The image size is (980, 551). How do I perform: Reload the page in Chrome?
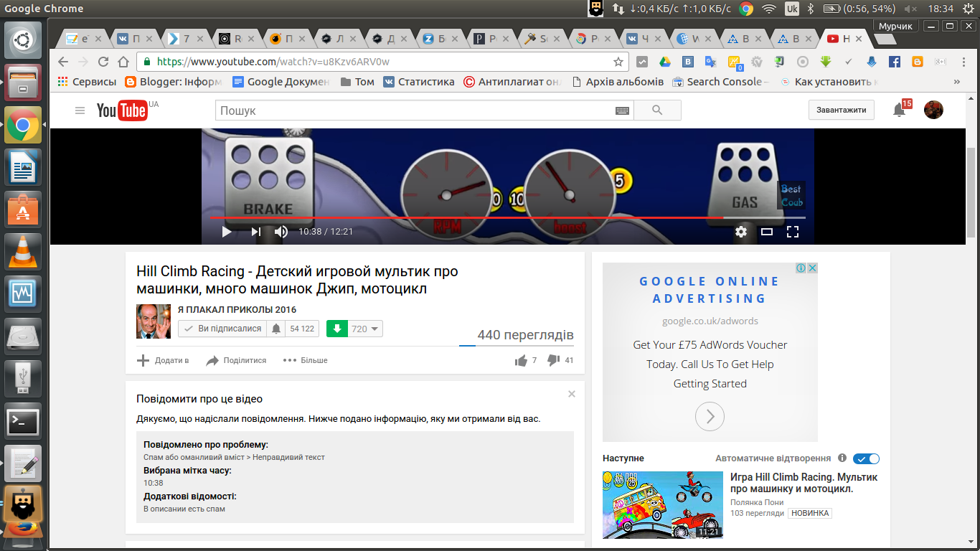click(x=103, y=62)
